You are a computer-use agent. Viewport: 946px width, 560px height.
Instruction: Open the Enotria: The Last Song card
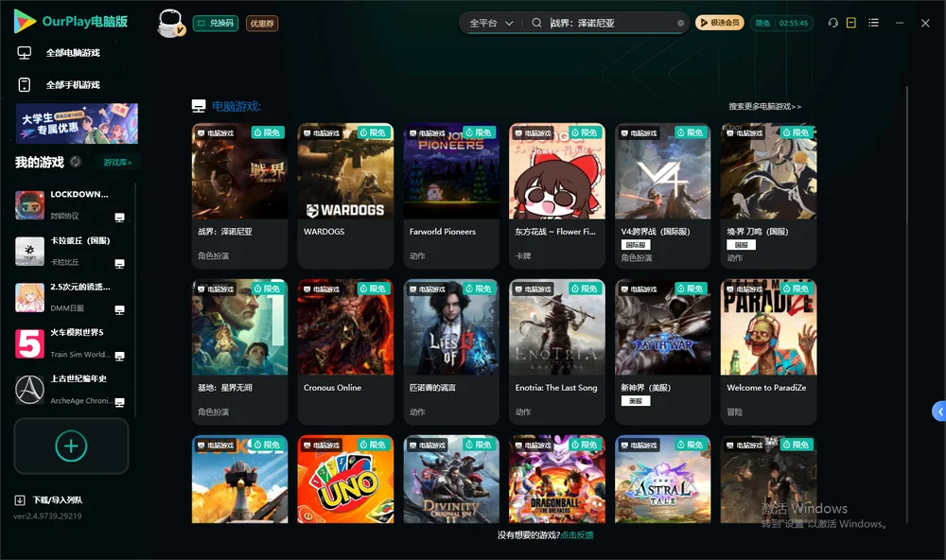click(x=557, y=352)
